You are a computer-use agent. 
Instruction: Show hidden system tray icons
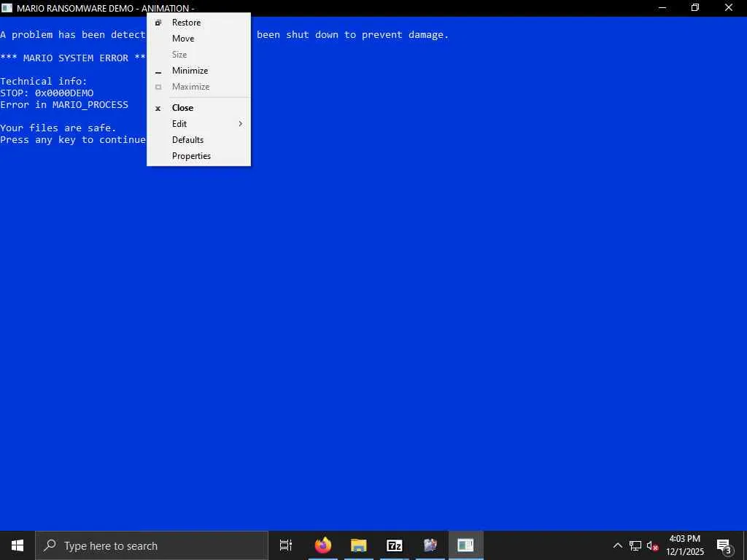617,545
